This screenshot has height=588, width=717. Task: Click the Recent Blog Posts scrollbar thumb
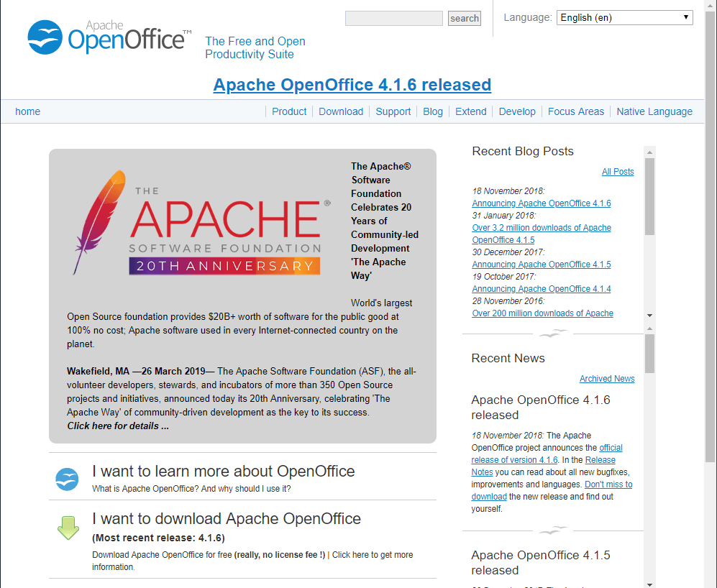point(649,197)
